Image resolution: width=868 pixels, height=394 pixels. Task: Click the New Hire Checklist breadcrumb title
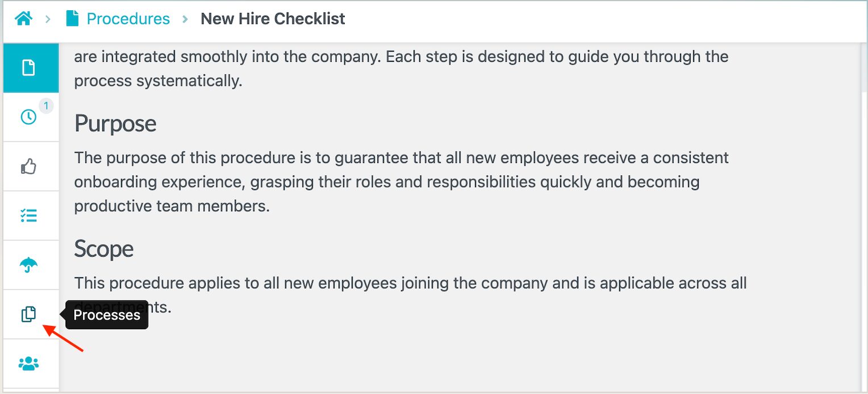tap(273, 19)
